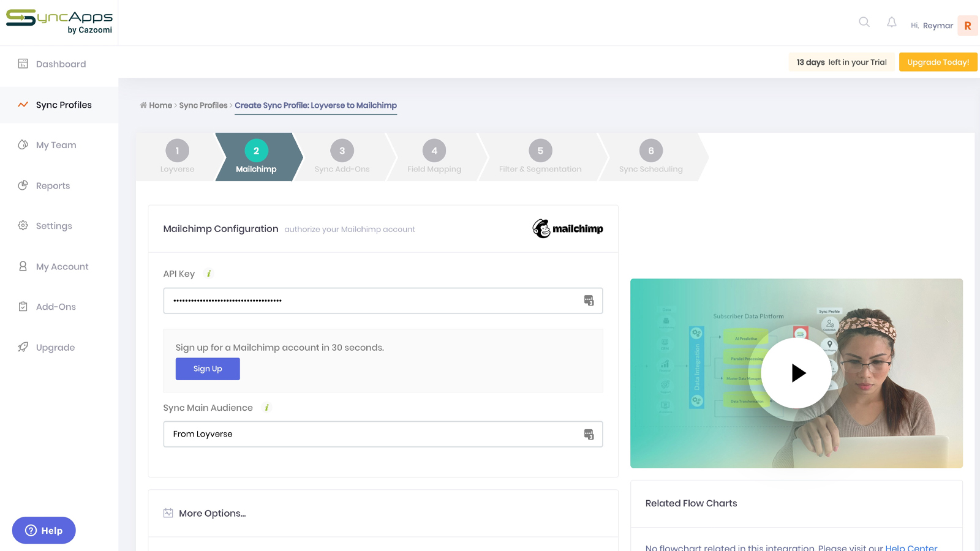This screenshot has height=551, width=980.
Task: Select the Sync Scheduling step
Action: [x=650, y=157]
